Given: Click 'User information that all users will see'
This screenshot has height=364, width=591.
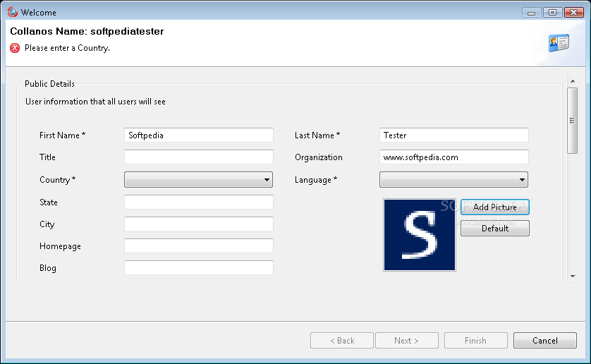Looking at the screenshot, I should point(95,102).
